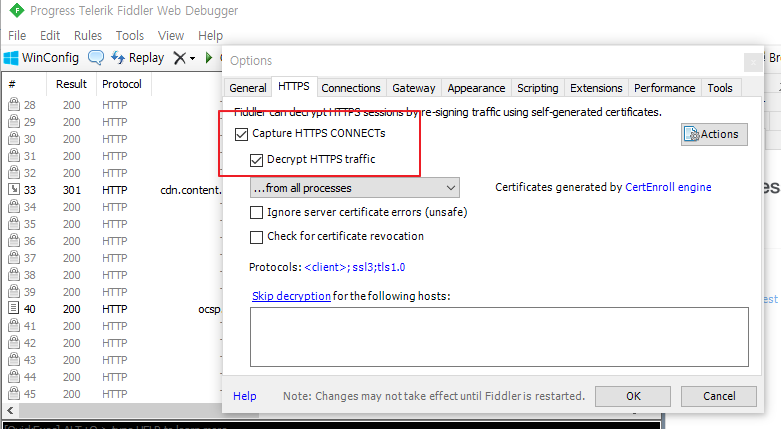Click the document icon of session 40
This screenshot has height=429, width=781.
click(14, 308)
